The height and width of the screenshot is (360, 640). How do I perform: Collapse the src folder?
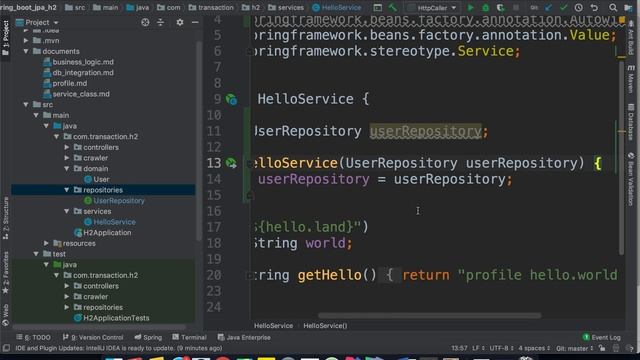point(26,105)
